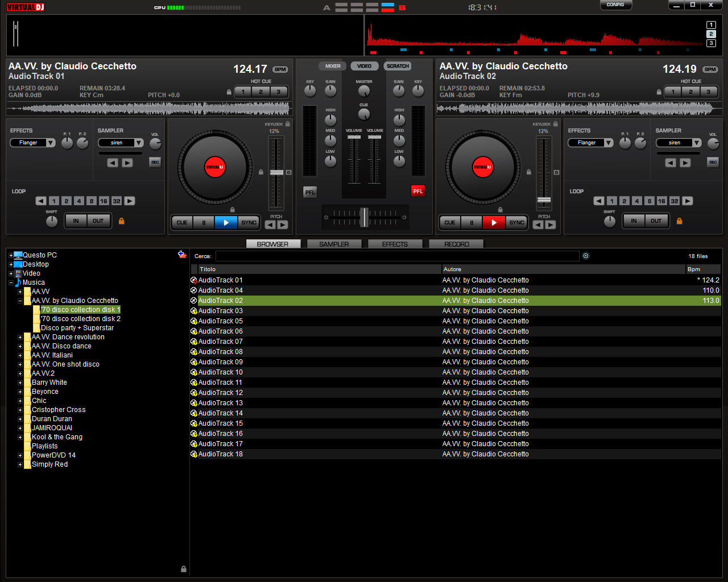Play left deck sampler forward arrow
The image size is (728, 582).
(x=127, y=163)
